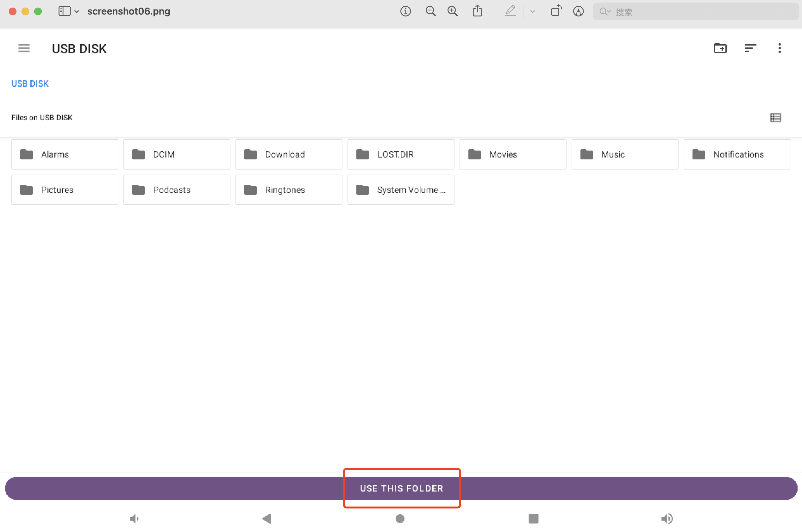Image resolution: width=802 pixels, height=532 pixels.
Task: Switch to list view layout icon
Action: 775,118
